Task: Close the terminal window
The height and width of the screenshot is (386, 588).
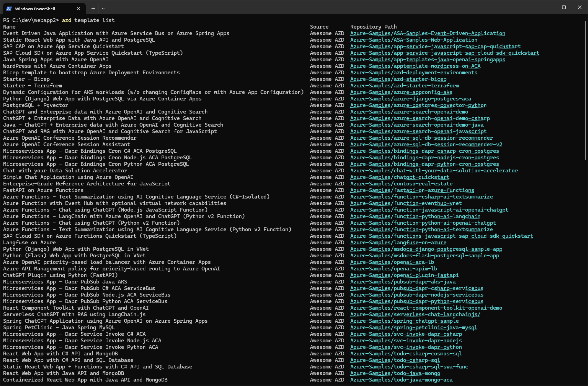Action: [580, 7]
